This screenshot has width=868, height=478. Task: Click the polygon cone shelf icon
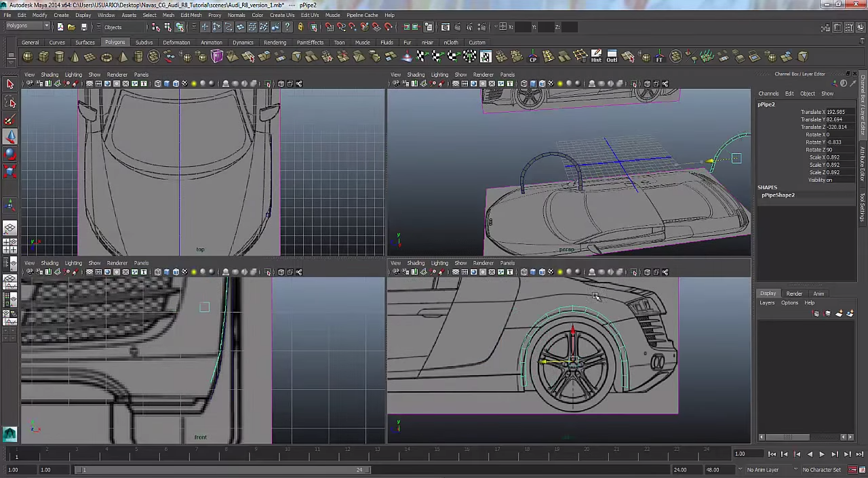click(75, 57)
